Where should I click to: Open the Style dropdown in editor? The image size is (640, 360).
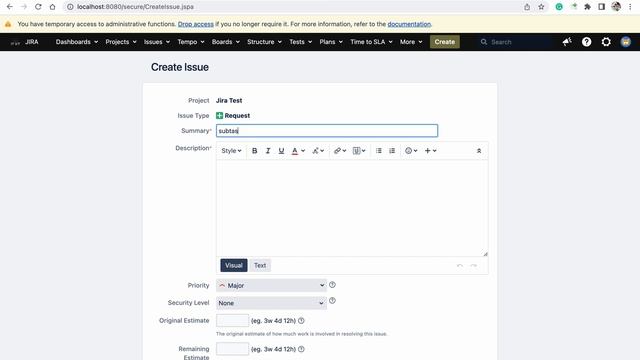pos(231,151)
